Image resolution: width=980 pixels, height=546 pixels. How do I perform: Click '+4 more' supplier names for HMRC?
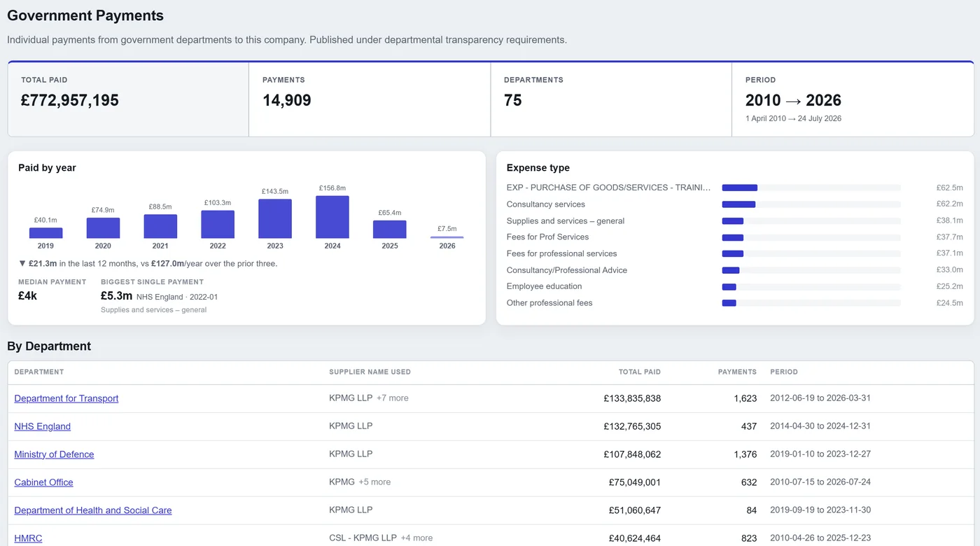(416, 538)
